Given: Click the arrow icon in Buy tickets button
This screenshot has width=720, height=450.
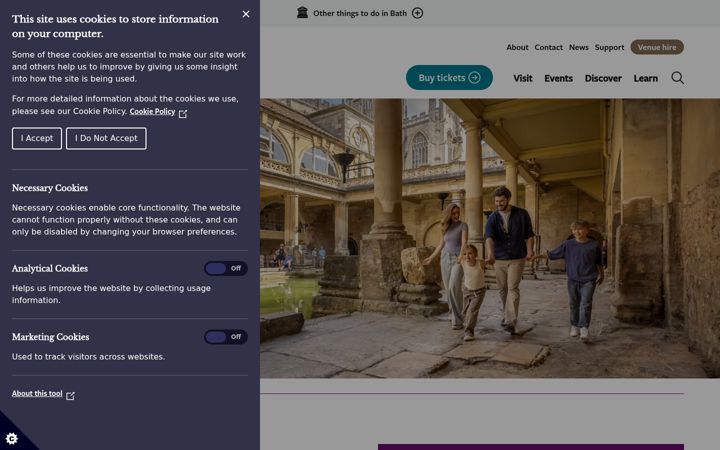Looking at the screenshot, I should 474,78.
